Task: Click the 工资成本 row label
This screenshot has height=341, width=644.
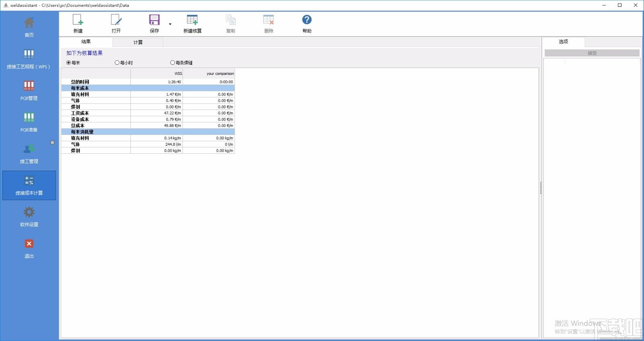Action: pos(80,113)
